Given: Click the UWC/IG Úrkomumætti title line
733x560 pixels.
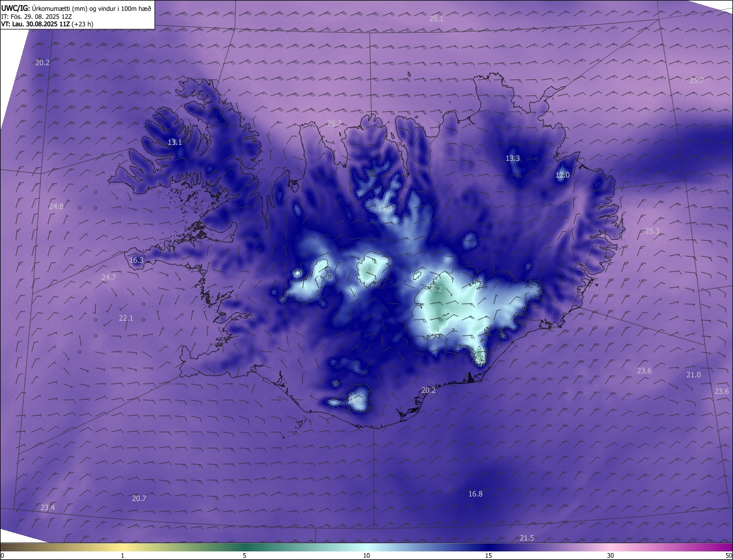Looking at the screenshot, I should 76,8.
